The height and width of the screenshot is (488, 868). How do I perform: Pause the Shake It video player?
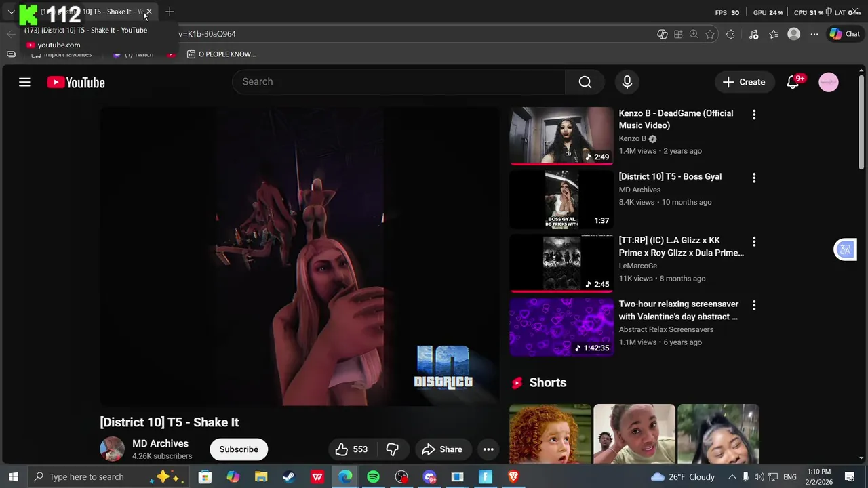[299, 256]
